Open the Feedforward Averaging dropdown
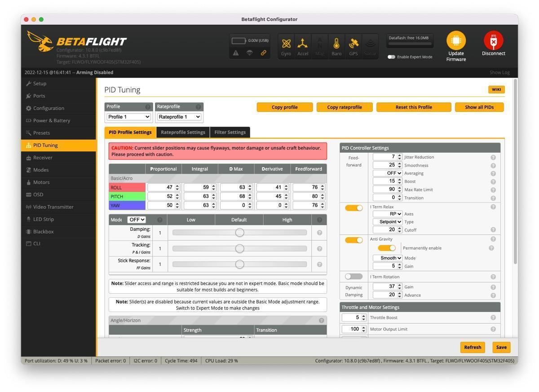The height and width of the screenshot is (392, 539). point(388,173)
